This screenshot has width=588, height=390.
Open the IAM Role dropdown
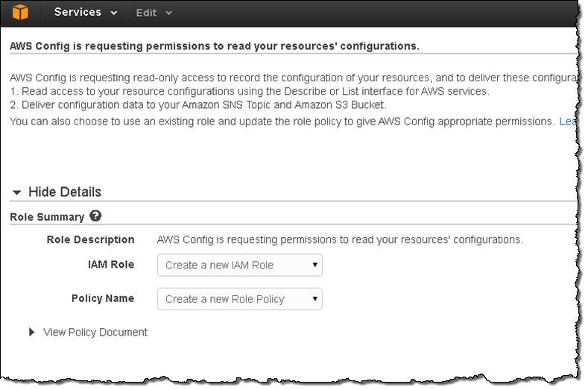tap(239, 265)
